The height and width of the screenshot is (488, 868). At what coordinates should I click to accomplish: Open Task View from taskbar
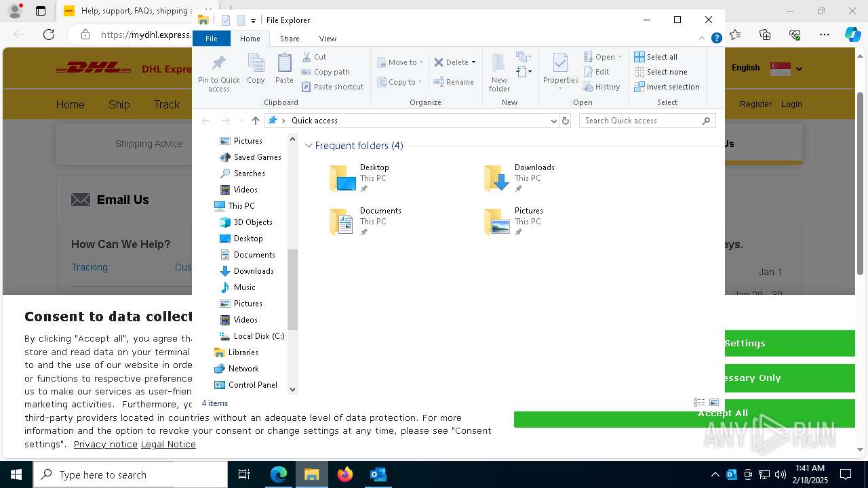point(244,474)
